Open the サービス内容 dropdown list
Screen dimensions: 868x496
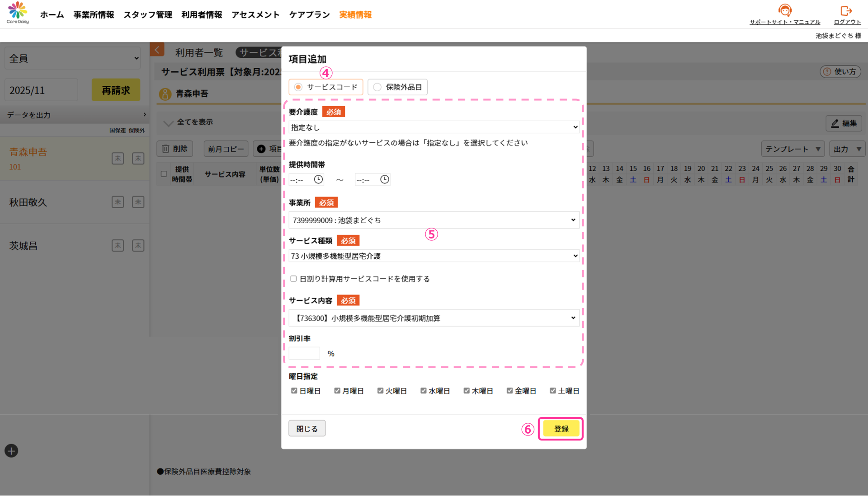pyautogui.click(x=434, y=318)
